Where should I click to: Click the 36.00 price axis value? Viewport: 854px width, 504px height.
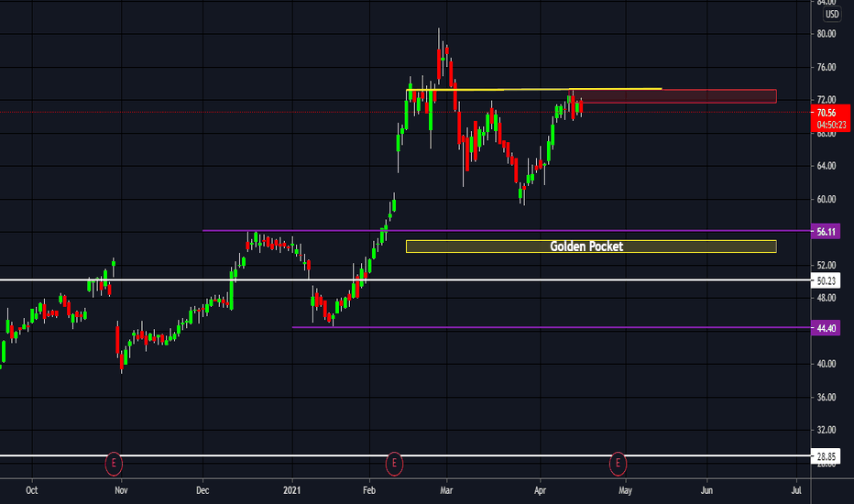(x=827, y=397)
